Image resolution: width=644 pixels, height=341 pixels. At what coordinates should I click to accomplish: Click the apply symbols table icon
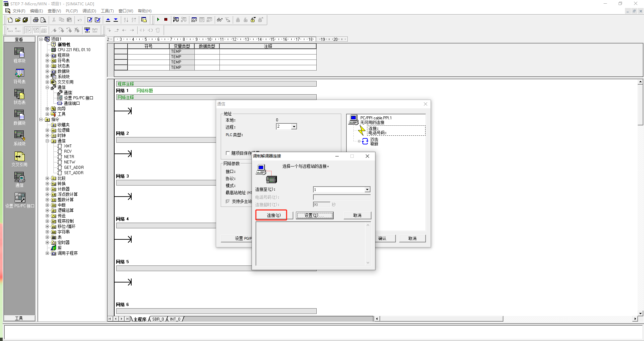pyautogui.click(x=87, y=30)
